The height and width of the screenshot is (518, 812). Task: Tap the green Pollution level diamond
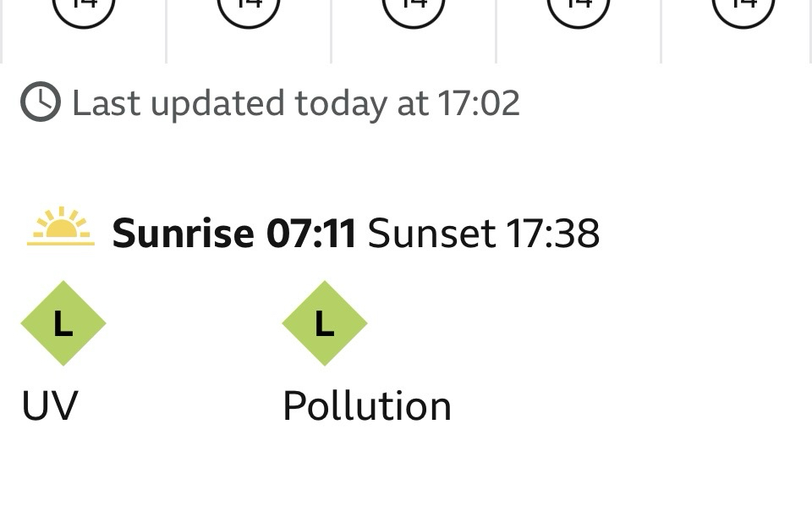(324, 323)
